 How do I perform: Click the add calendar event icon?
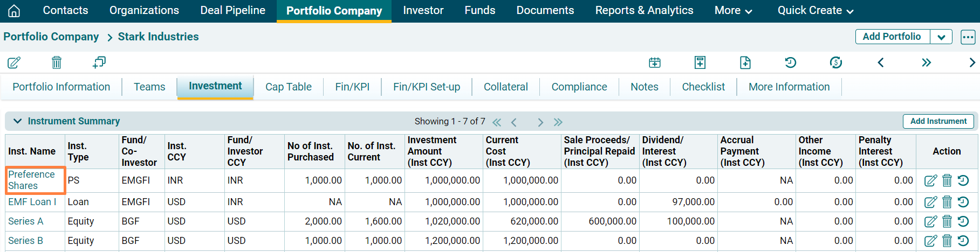click(x=655, y=62)
